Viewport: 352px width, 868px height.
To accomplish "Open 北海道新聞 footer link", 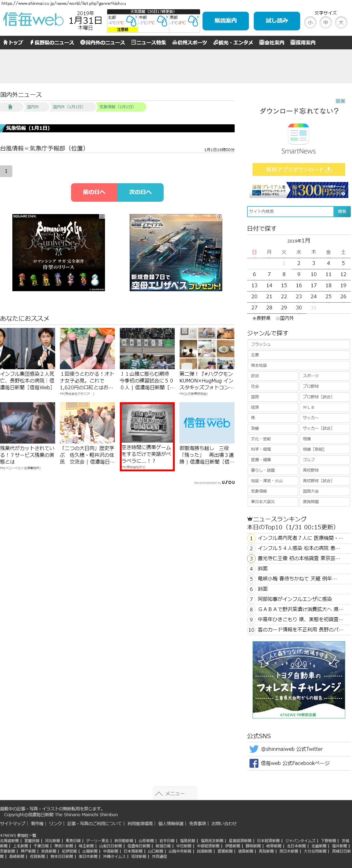I will tap(10, 841).
